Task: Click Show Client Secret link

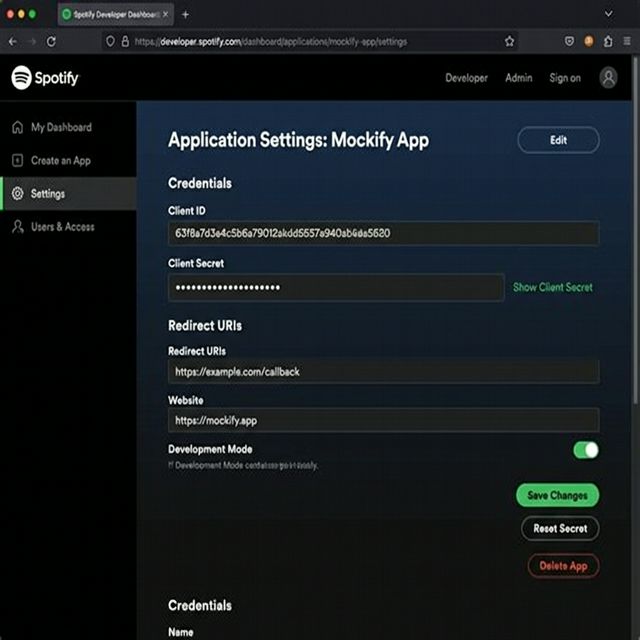Action: [552, 288]
